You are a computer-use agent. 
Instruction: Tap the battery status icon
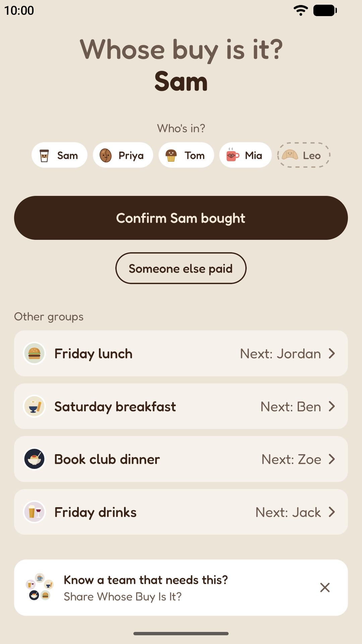(x=325, y=10)
